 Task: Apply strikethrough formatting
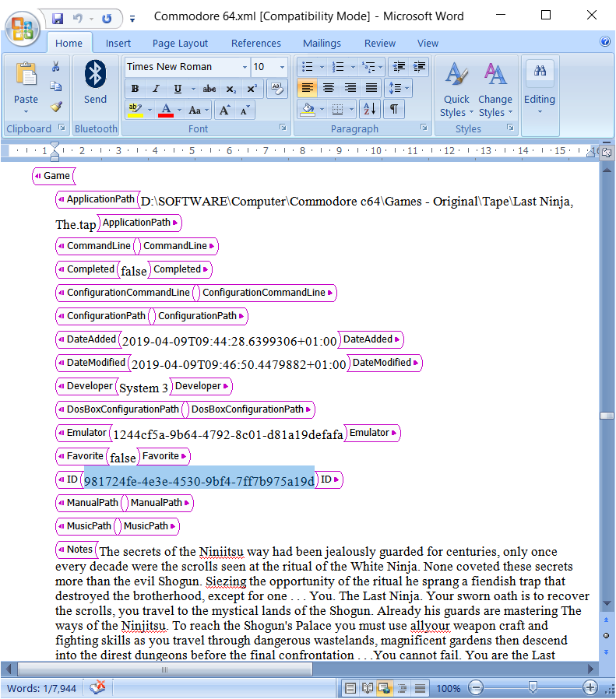click(x=209, y=89)
